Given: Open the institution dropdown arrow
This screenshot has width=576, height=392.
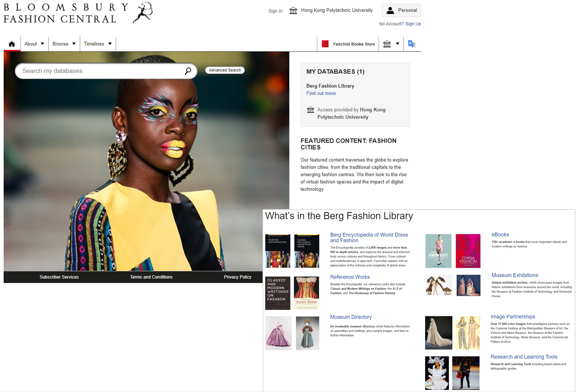Looking at the screenshot, I should click(x=398, y=44).
